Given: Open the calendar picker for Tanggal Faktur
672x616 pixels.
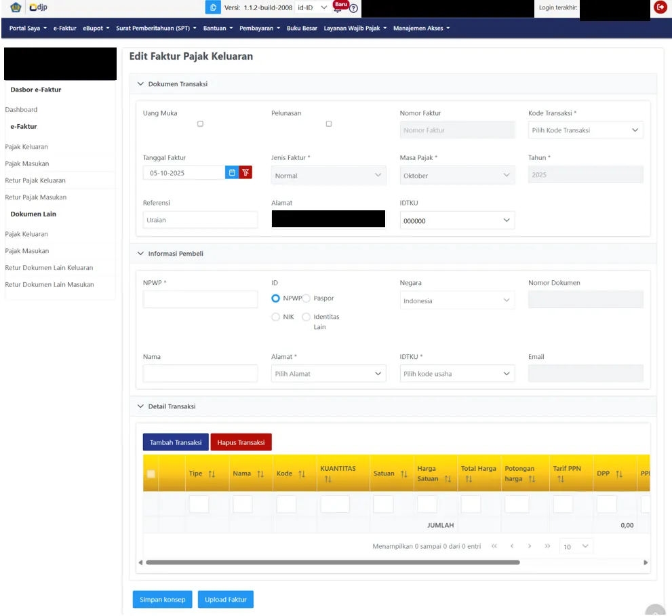Looking at the screenshot, I should point(232,173).
